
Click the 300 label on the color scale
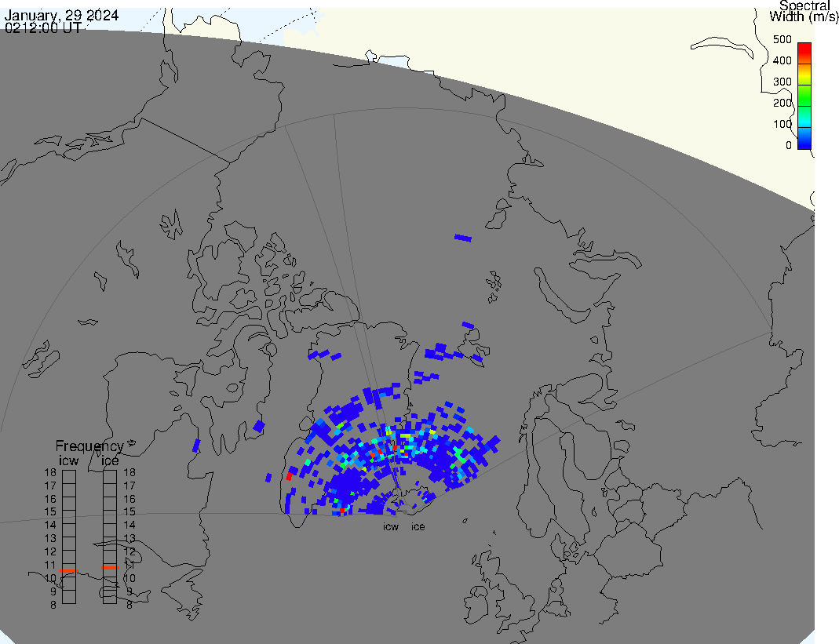pyautogui.click(x=782, y=82)
